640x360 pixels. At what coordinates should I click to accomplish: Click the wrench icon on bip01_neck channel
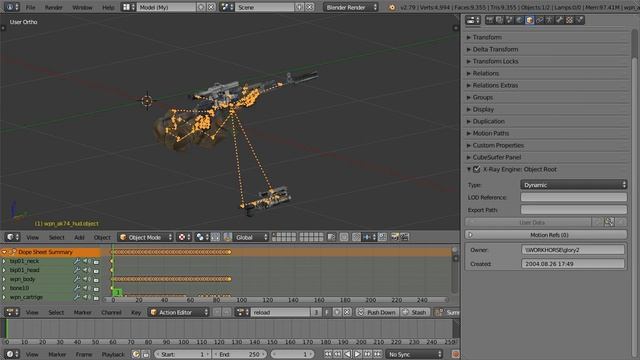[x=77, y=261]
